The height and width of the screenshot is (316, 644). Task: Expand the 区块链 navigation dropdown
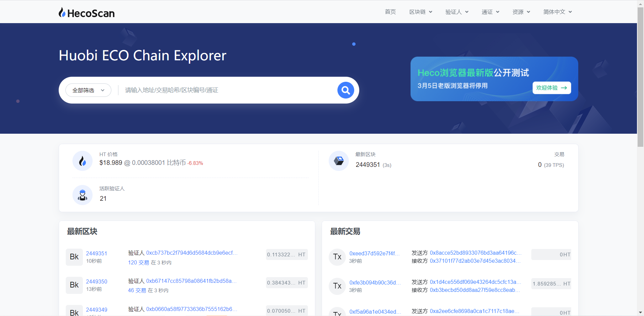(x=421, y=12)
